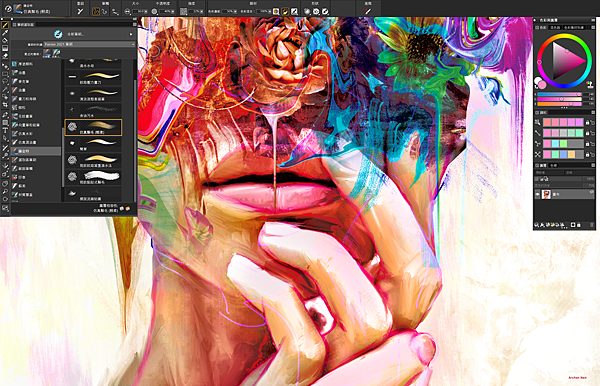Viewport: 600px width, 386px height.
Task: Select the Lasso tool in the toolbox
Action: (x=5, y=81)
